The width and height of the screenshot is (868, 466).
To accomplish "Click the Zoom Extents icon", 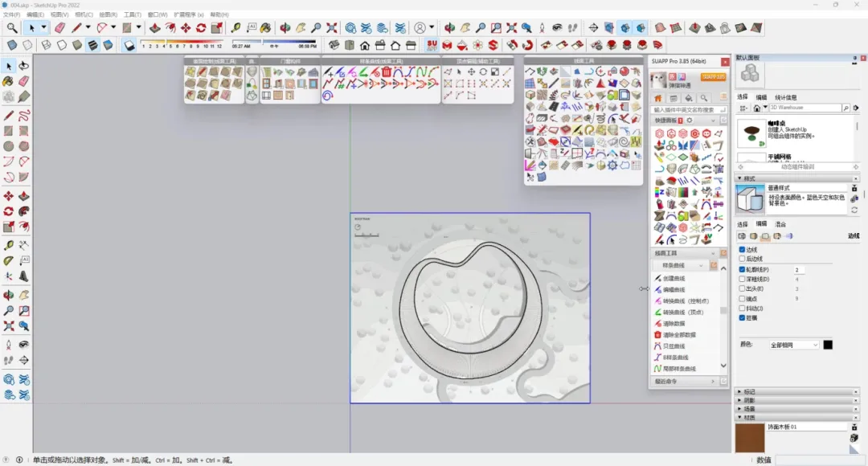I will (332, 28).
